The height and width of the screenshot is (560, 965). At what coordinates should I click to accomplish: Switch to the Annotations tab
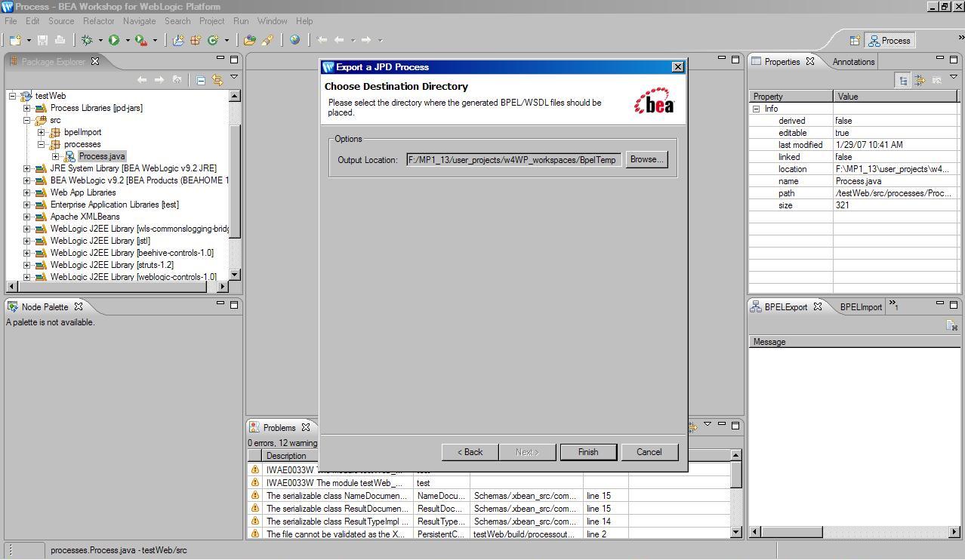pyautogui.click(x=853, y=62)
